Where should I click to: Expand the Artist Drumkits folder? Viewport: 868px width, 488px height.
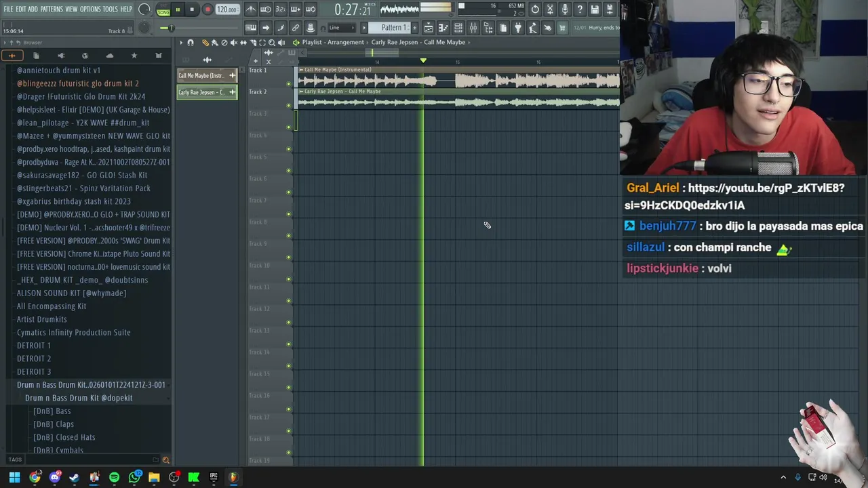[42, 319]
